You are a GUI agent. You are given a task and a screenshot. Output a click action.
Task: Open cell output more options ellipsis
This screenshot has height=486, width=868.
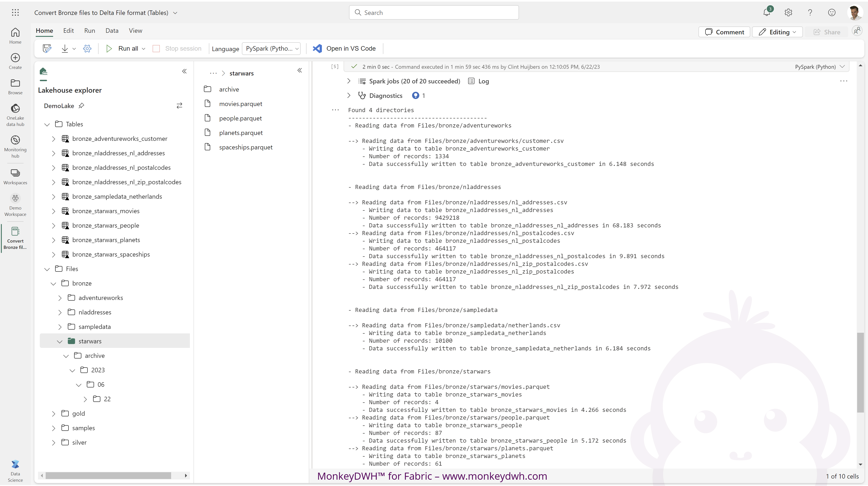pyautogui.click(x=843, y=81)
